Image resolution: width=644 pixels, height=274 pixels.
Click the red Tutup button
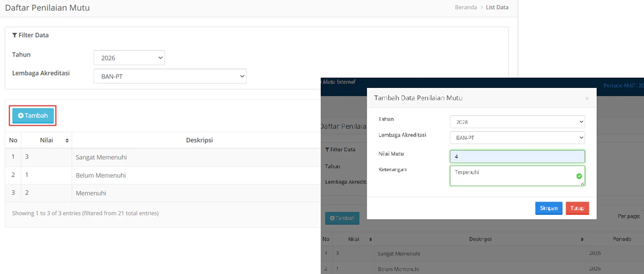click(x=577, y=208)
